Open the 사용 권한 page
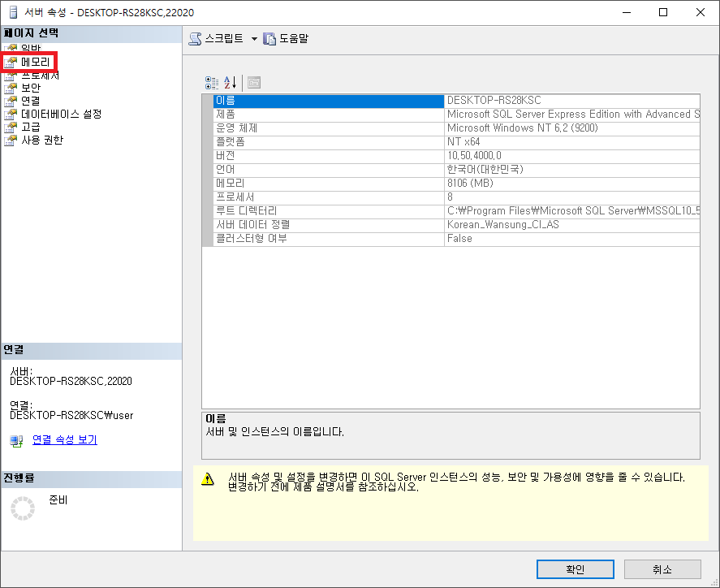The height and width of the screenshot is (588, 720). 42,141
